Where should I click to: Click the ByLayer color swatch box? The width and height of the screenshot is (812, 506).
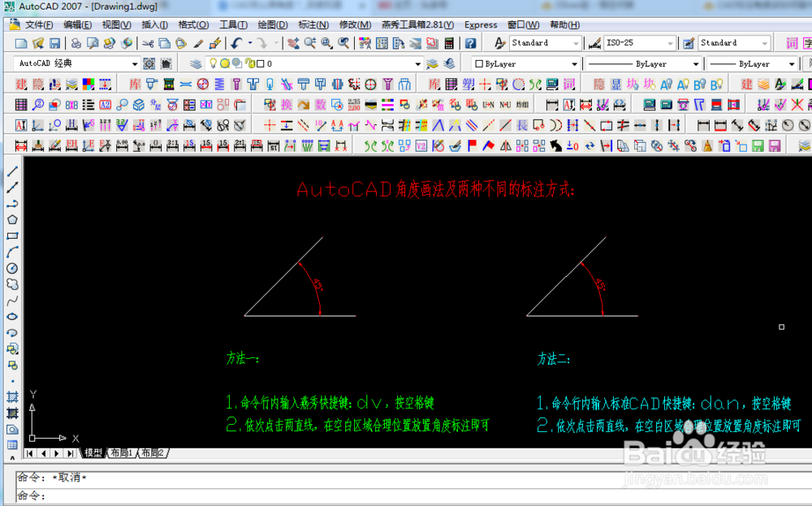coord(479,63)
